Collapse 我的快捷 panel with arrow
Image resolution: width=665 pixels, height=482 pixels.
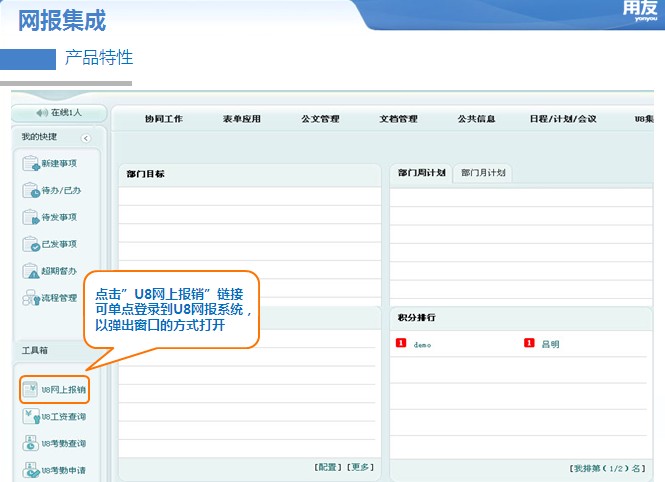86,138
